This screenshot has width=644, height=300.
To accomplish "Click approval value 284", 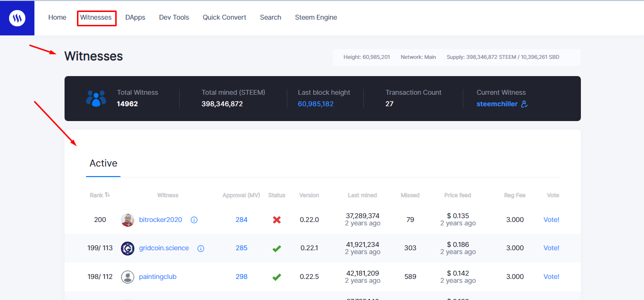I will click(x=241, y=220).
